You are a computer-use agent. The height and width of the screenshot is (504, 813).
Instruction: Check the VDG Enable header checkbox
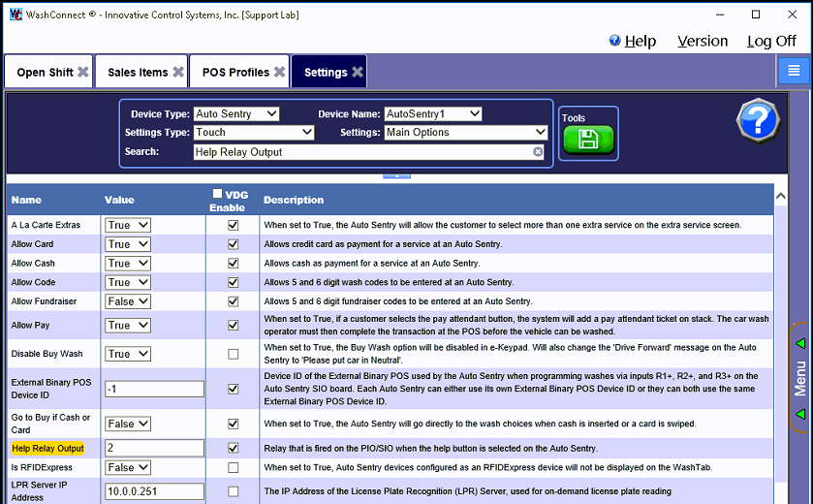217,194
